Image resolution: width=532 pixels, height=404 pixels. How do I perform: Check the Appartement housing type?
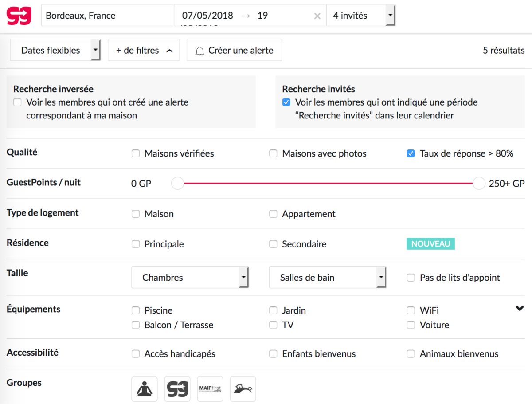click(273, 214)
